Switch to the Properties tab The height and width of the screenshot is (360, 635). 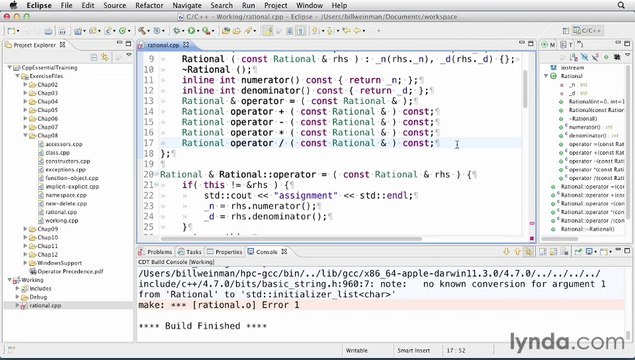[x=224, y=252]
